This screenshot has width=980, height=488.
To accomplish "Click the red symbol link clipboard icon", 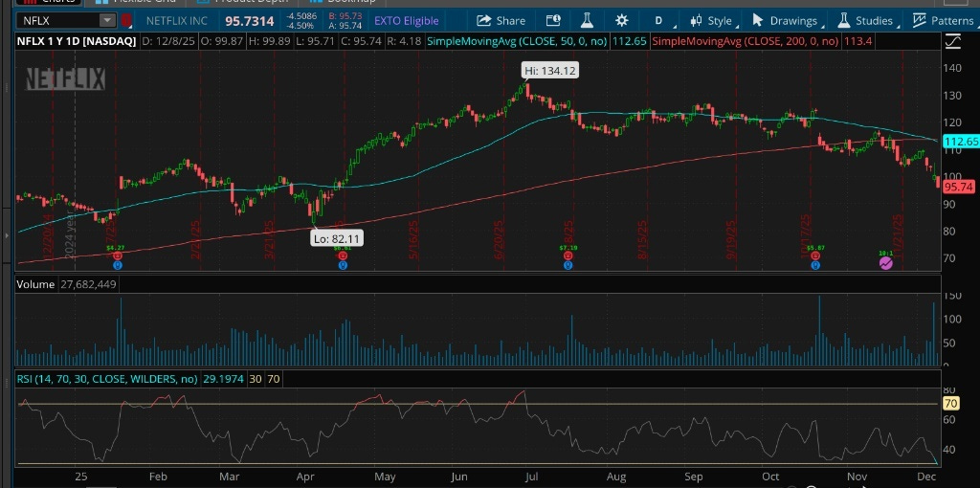I will [126, 21].
